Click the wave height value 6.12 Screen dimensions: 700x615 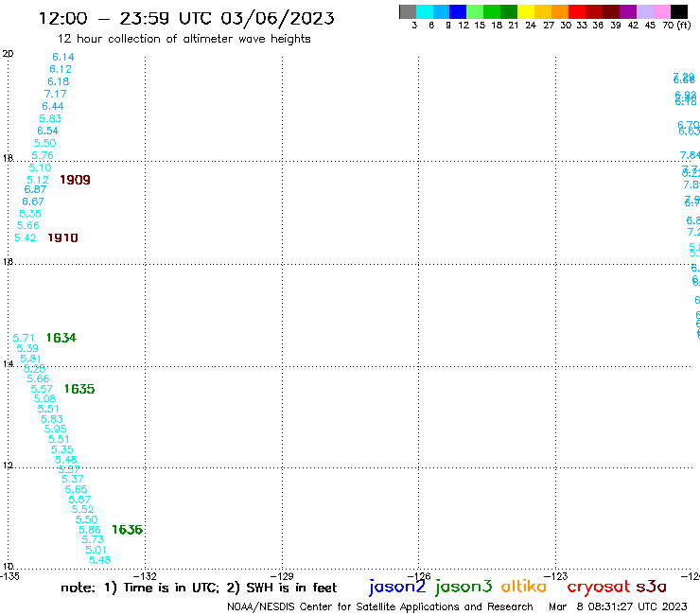[x=61, y=69]
